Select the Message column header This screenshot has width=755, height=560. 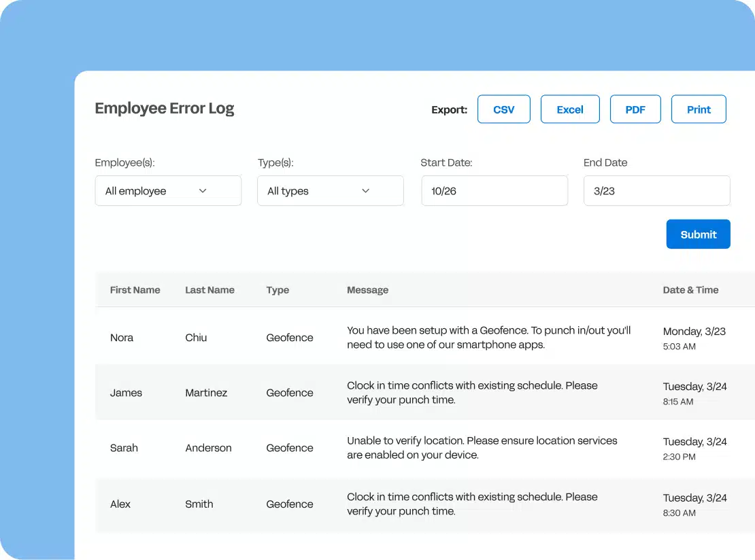click(x=367, y=290)
